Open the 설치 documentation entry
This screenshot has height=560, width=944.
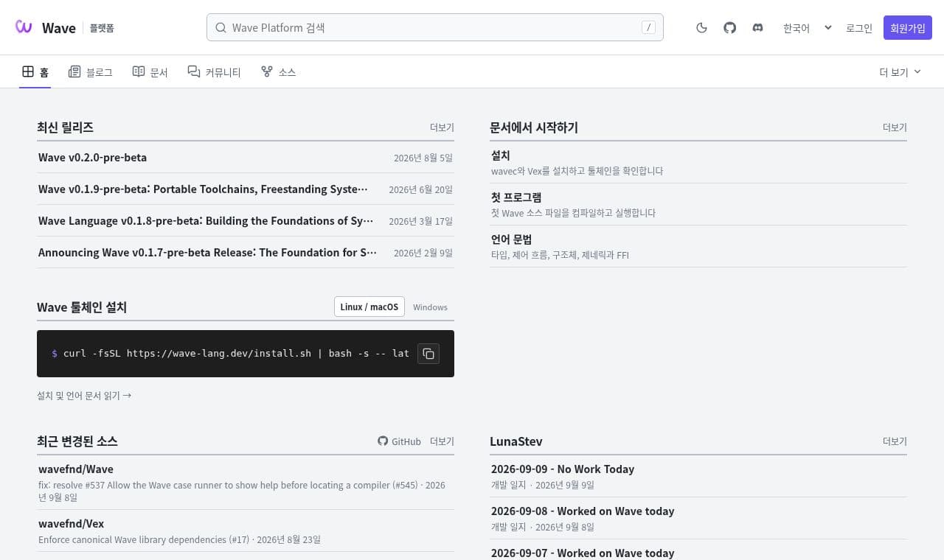coord(698,162)
